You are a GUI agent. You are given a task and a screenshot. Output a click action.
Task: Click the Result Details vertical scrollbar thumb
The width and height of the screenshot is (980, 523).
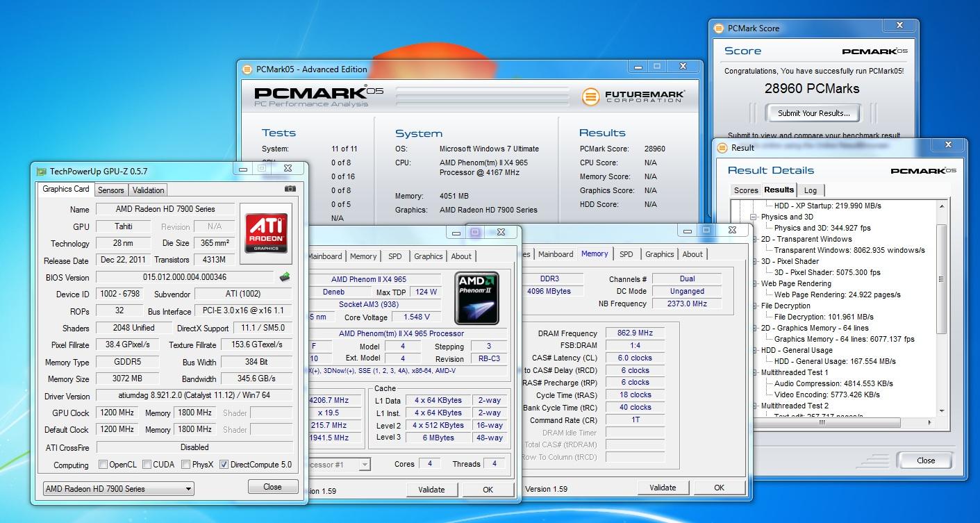point(942,278)
